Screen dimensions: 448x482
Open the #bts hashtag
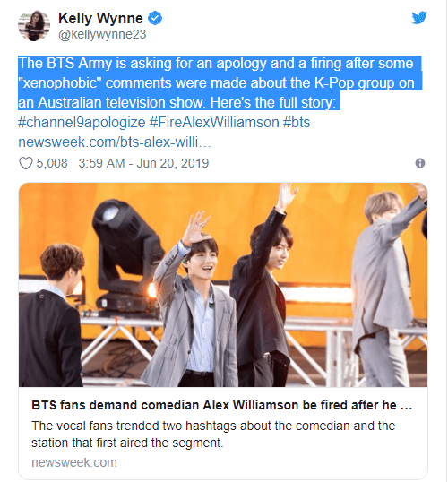[297, 123]
